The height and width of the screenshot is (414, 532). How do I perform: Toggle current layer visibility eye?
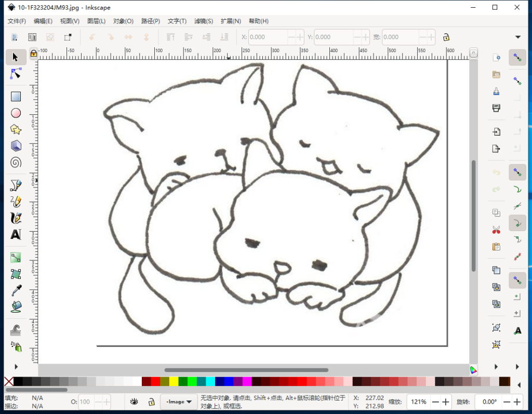134,402
